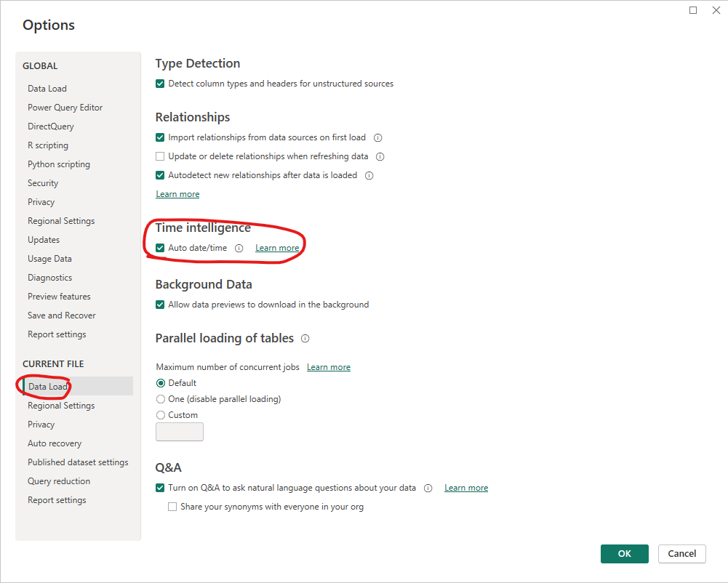Open Auto recovery settings
The image size is (728, 583).
pos(55,443)
